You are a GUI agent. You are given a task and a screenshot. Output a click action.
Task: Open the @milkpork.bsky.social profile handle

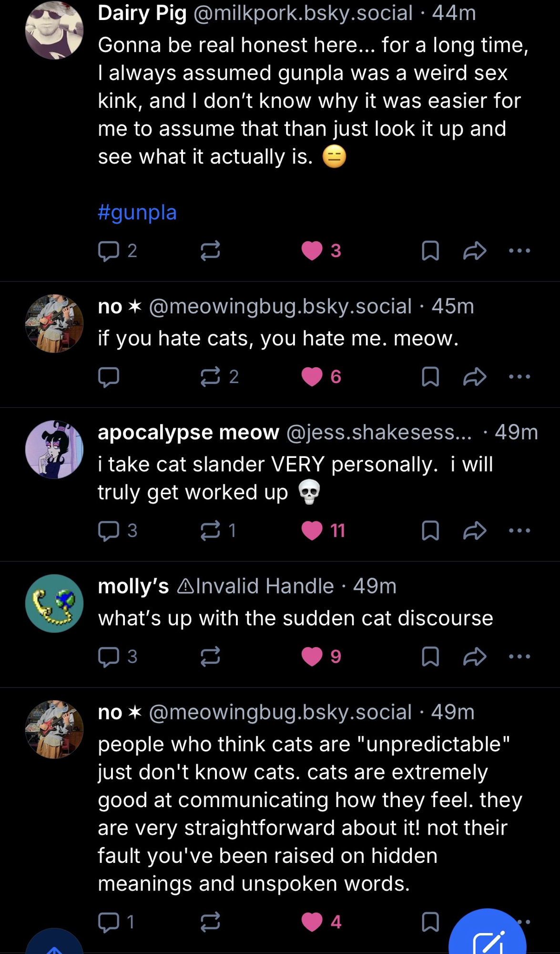(x=303, y=13)
